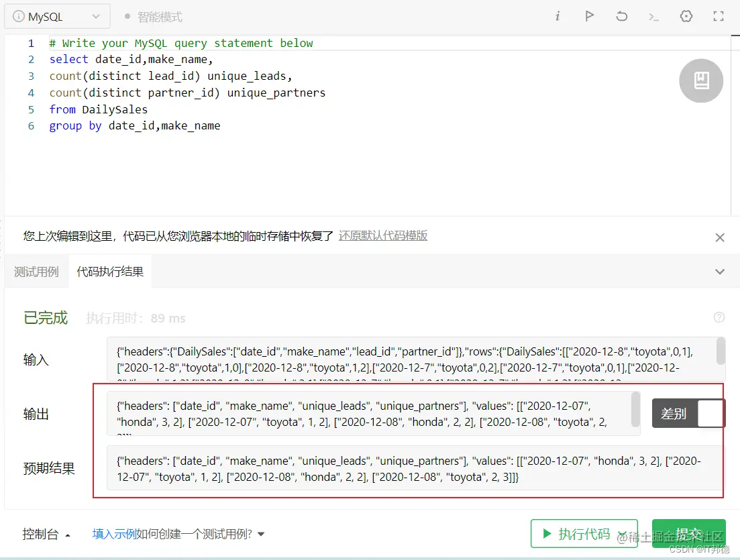Click inside the 输出 output data box
This screenshot has width=740, height=560.
(373, 413)
